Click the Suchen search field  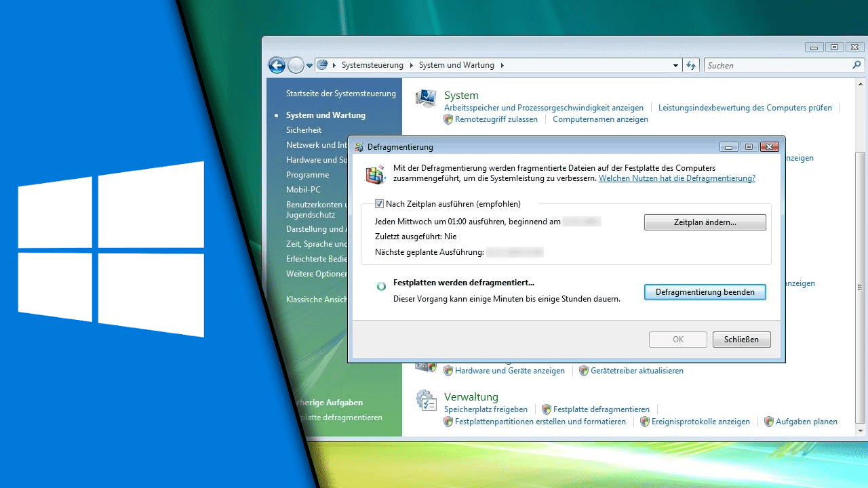pos(777,66)
